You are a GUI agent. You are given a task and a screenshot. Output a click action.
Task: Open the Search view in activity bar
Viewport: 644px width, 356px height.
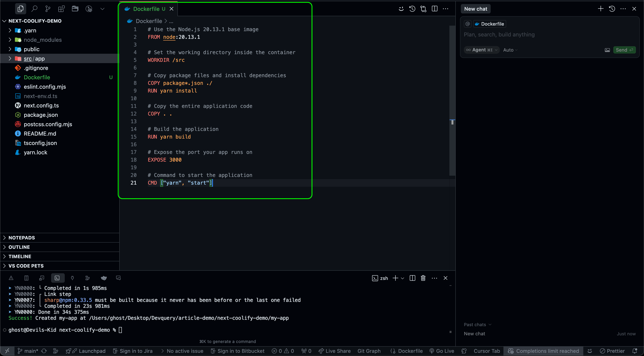tap(34, 9)
